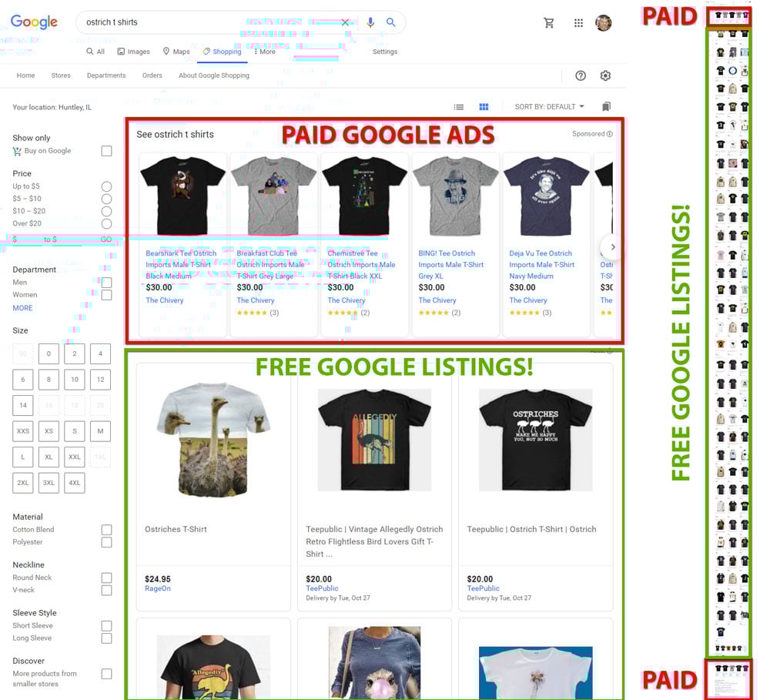Select size M box
The image size is (770, 700).
pos(100,430)
